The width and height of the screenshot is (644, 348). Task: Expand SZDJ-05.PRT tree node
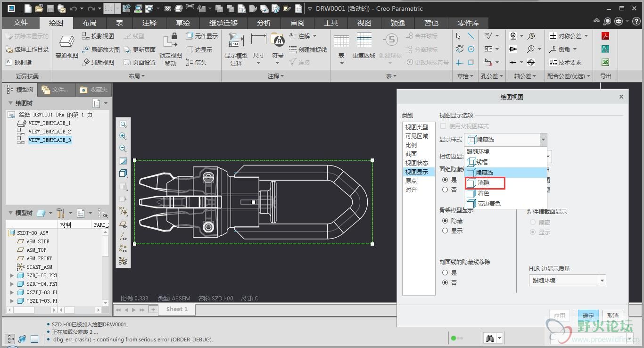[12, 275]
